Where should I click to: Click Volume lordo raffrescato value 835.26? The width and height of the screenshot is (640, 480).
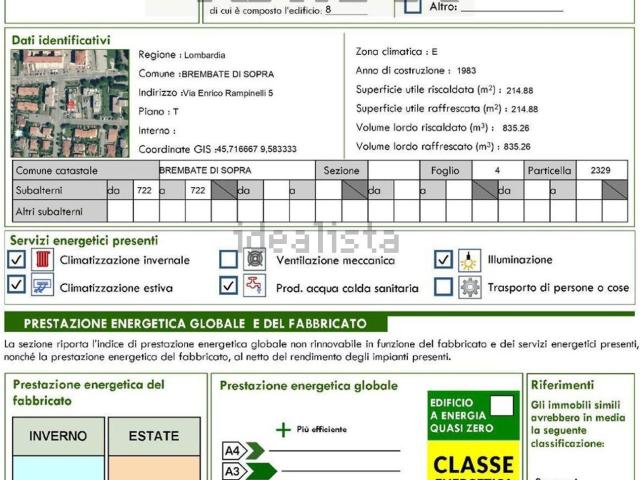click(x=517, y=147)
